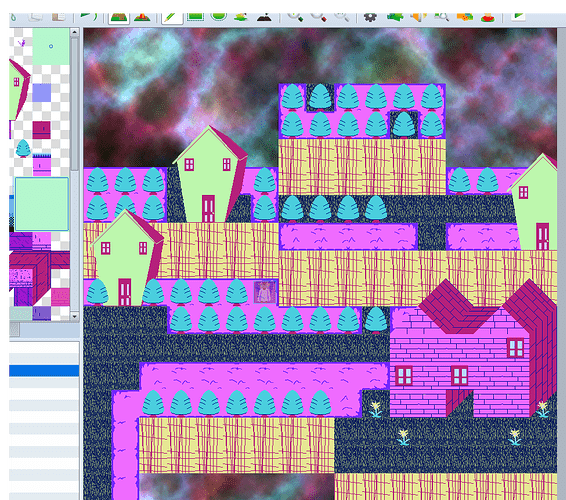Pick the periwinkle blue square palette tile
This screenshot has height=500, width=566.
42,93
